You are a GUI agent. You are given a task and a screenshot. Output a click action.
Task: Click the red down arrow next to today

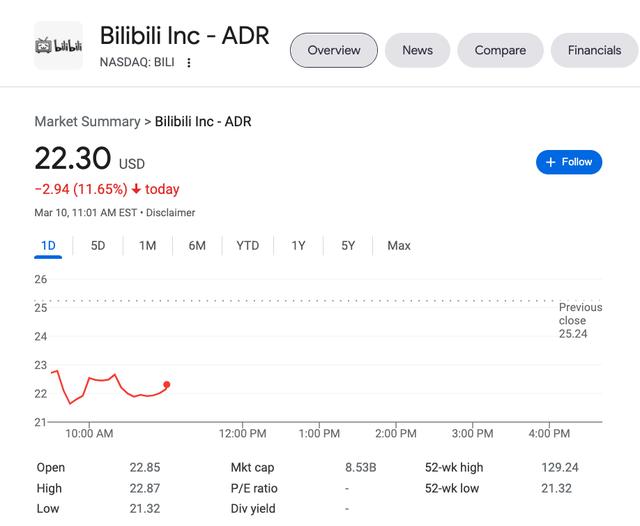click(x=136, y=189)
